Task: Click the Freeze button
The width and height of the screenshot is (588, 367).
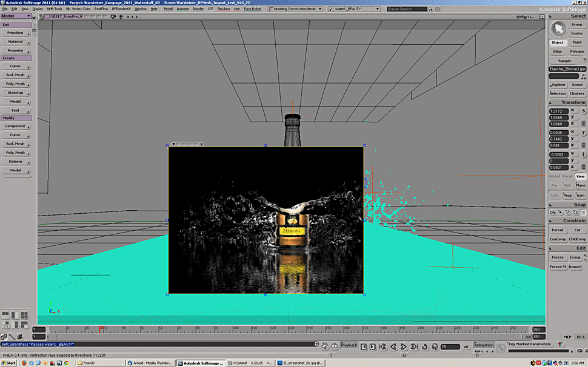Action: (557, 257)
